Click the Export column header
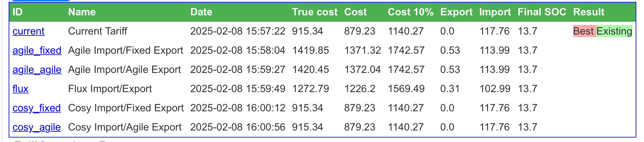This screenshot has height=142, width=644. click(456, 12)
